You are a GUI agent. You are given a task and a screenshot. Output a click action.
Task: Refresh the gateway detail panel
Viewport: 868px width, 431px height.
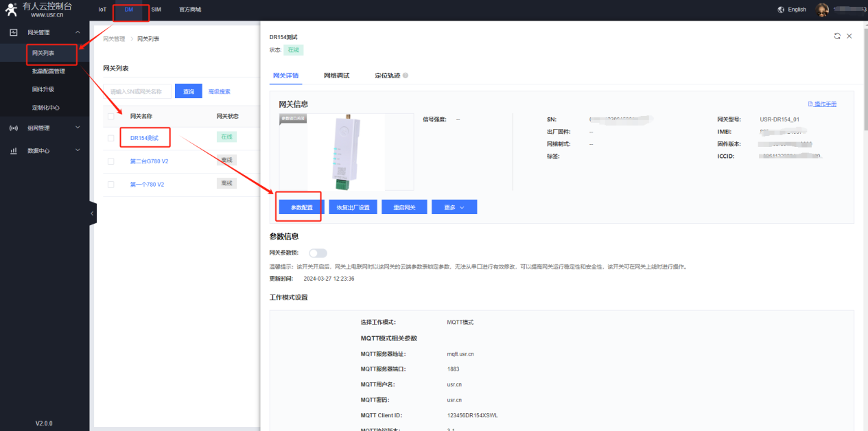click(x=837, y=36)
